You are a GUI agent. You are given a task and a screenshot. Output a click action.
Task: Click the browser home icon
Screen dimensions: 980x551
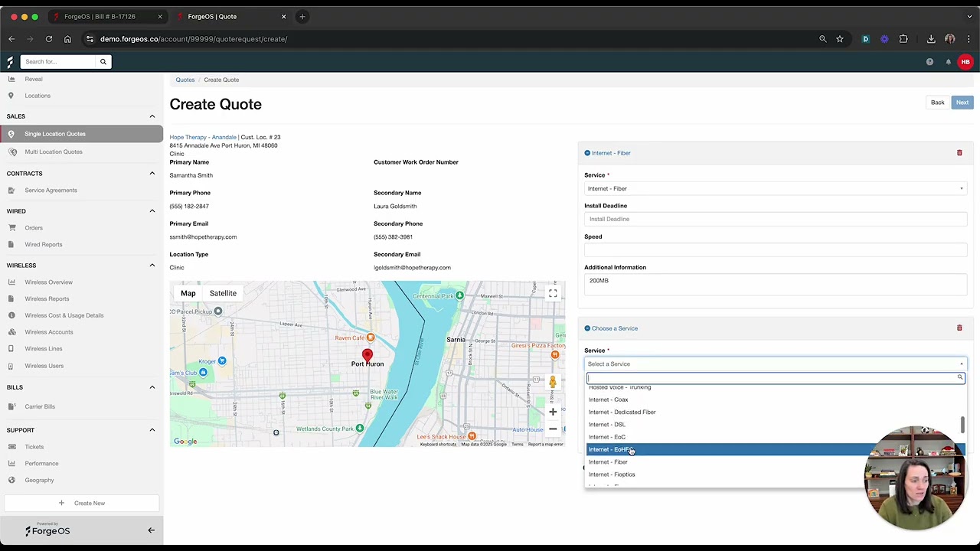[67, 39]
